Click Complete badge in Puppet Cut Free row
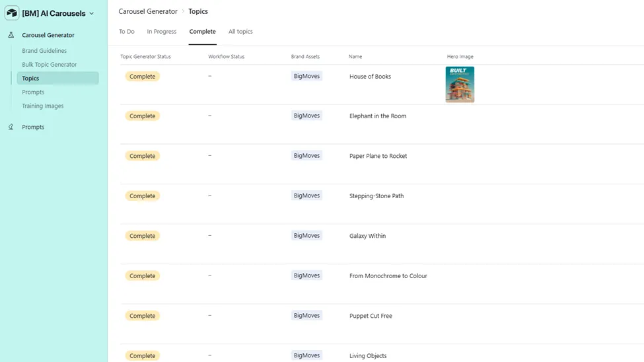 pyautogui.click(x=143, y=316)
